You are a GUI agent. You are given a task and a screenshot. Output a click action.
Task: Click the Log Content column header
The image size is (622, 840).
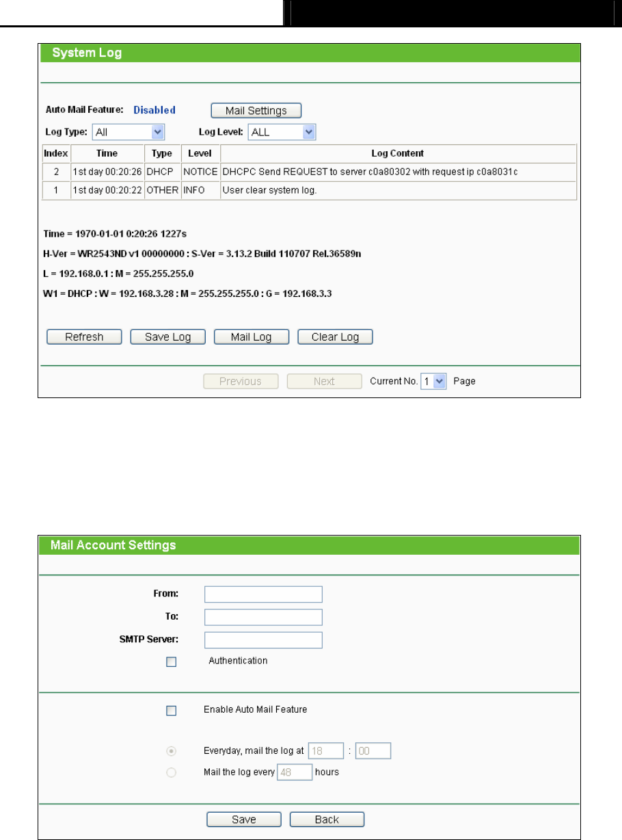(x=398, y=153)
